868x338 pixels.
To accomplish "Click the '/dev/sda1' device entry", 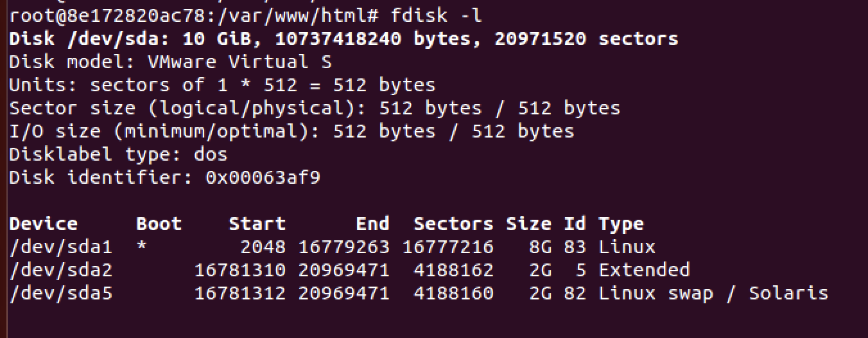I will [x=61, y=247].
